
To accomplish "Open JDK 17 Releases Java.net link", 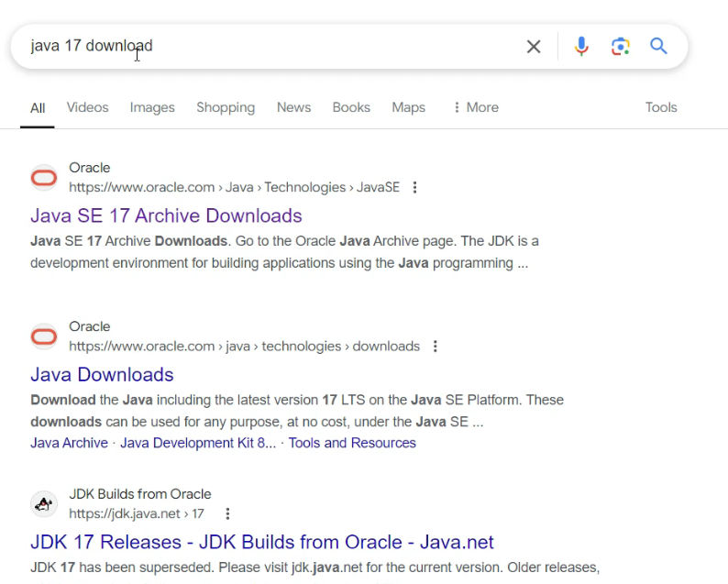I will pyautogui.click(x=262, y=542).
